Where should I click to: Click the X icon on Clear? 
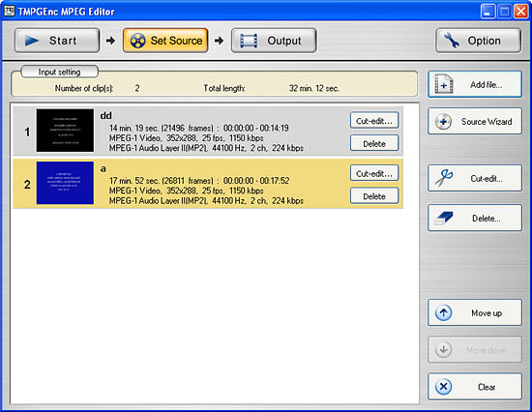click(443, 387)
